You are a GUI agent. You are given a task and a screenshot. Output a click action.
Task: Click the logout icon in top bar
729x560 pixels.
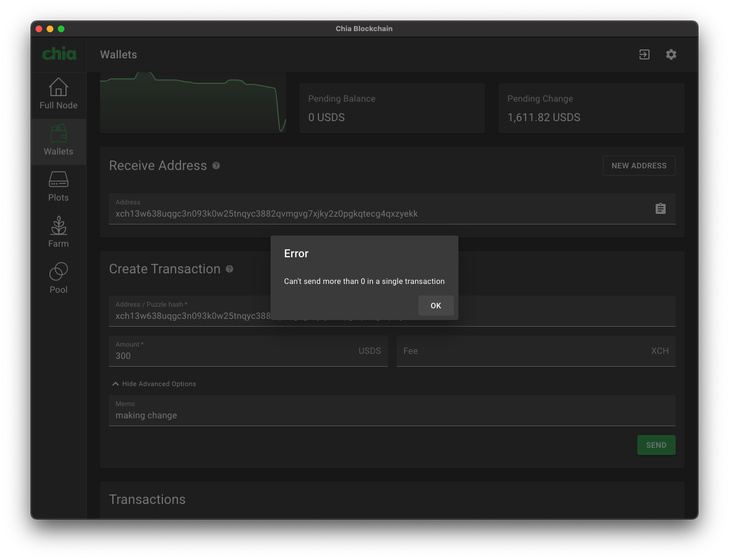[x=644, y=54]
